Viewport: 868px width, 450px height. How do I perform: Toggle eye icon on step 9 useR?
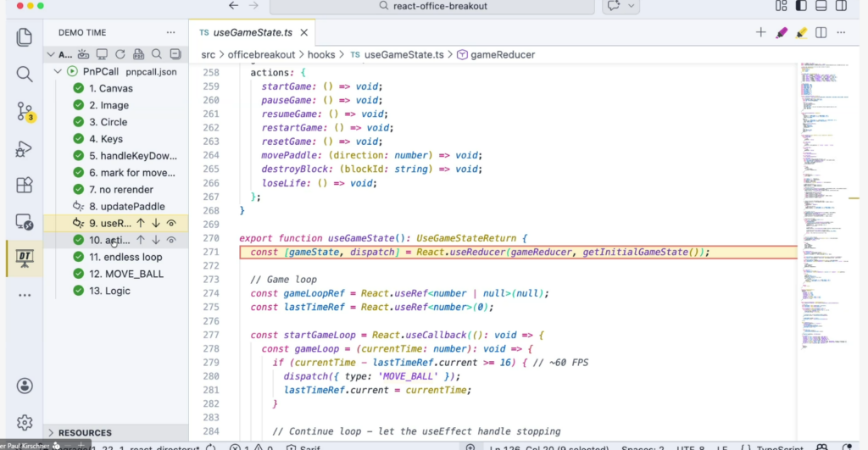(171, 223)
